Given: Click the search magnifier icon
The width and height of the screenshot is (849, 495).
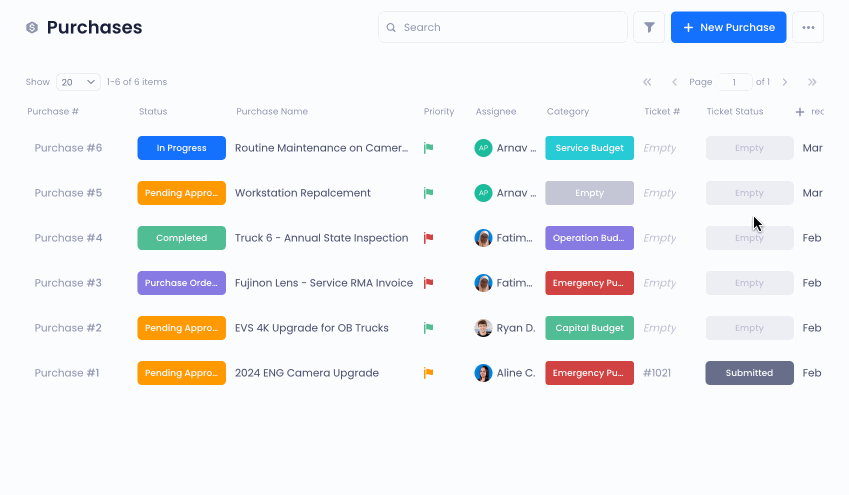Looking at the screenshot, I should (391, 28).
